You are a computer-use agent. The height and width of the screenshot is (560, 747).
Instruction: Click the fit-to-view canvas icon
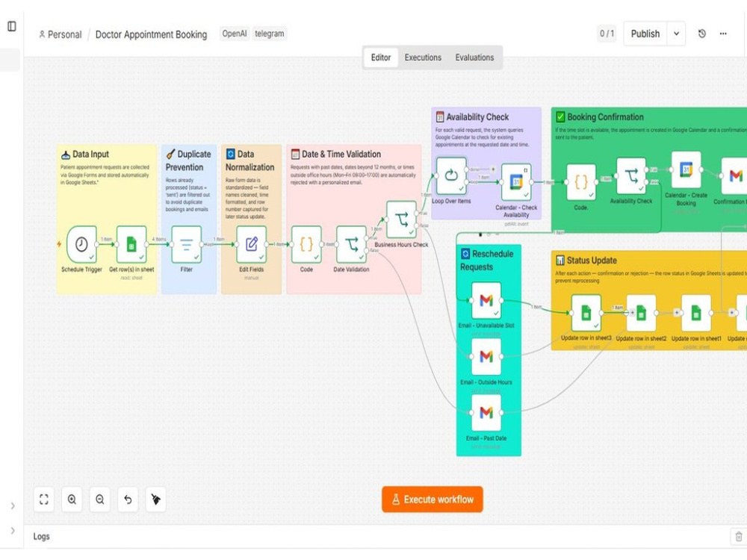[44, 499]
